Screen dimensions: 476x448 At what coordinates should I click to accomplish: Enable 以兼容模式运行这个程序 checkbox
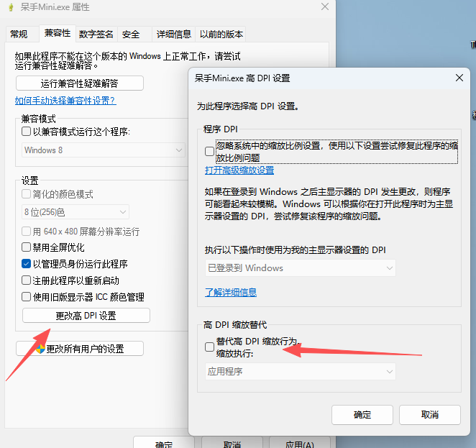[26, 132]
